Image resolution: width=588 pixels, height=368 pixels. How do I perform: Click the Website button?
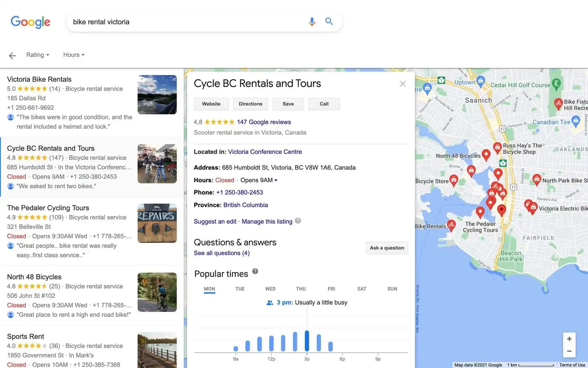pos(211,104)
